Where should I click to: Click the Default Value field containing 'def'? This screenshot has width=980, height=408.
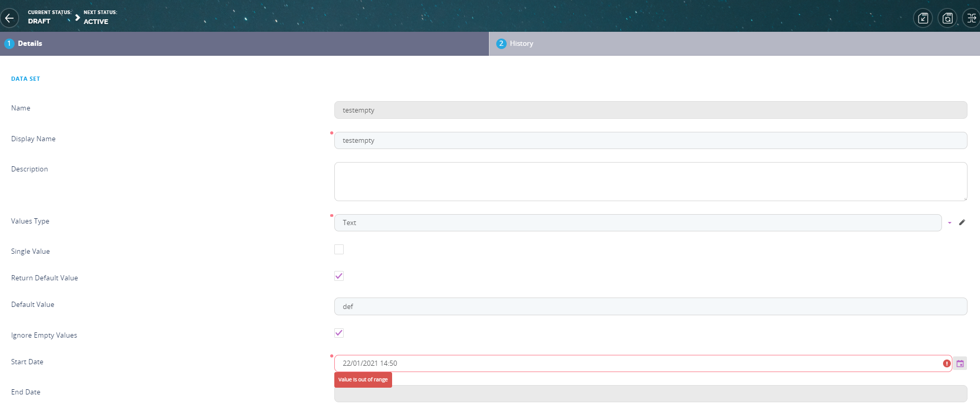point(650,306)
